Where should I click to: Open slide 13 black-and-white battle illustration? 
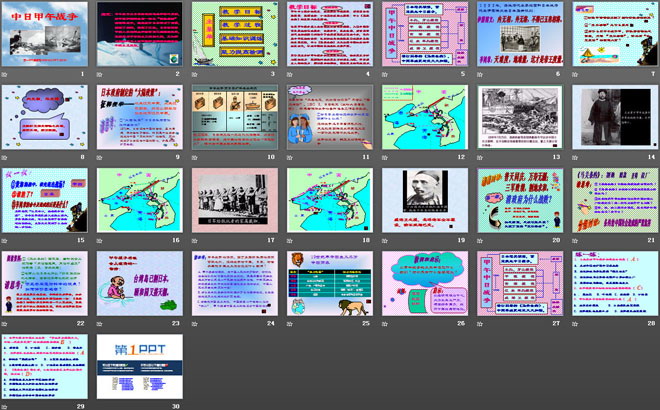tap(520, 117)
